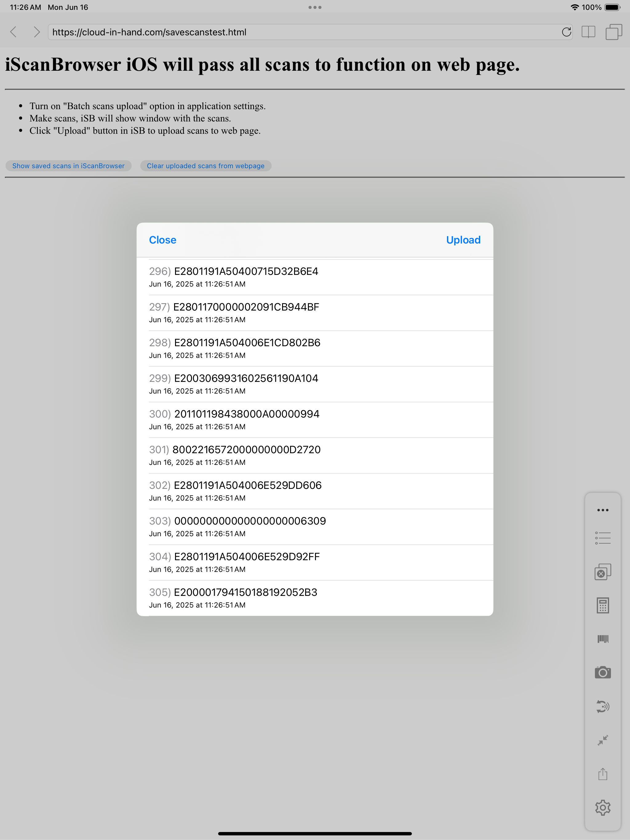Click Clear uploaded scans from webpage
630x840 pixels.
(x=205, y=166)
